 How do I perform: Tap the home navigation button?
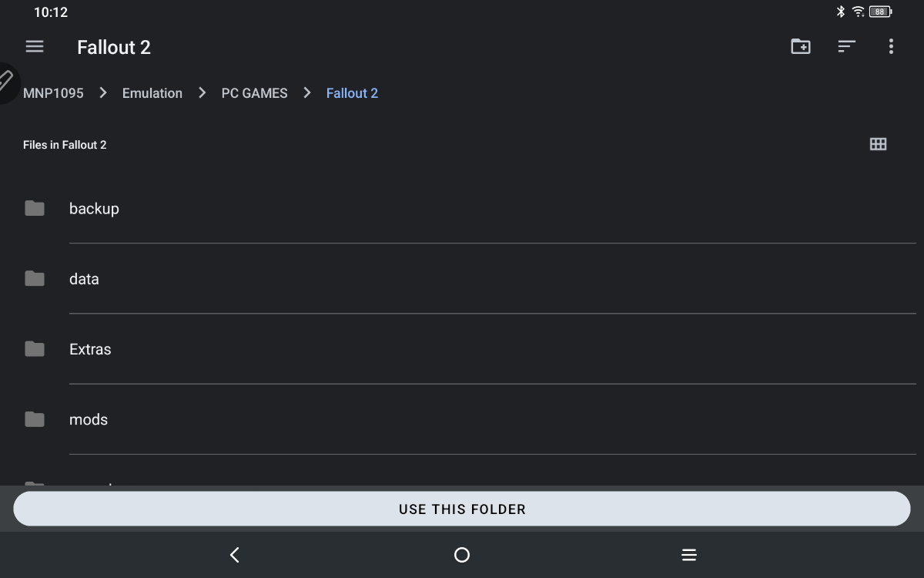(462, 555)
